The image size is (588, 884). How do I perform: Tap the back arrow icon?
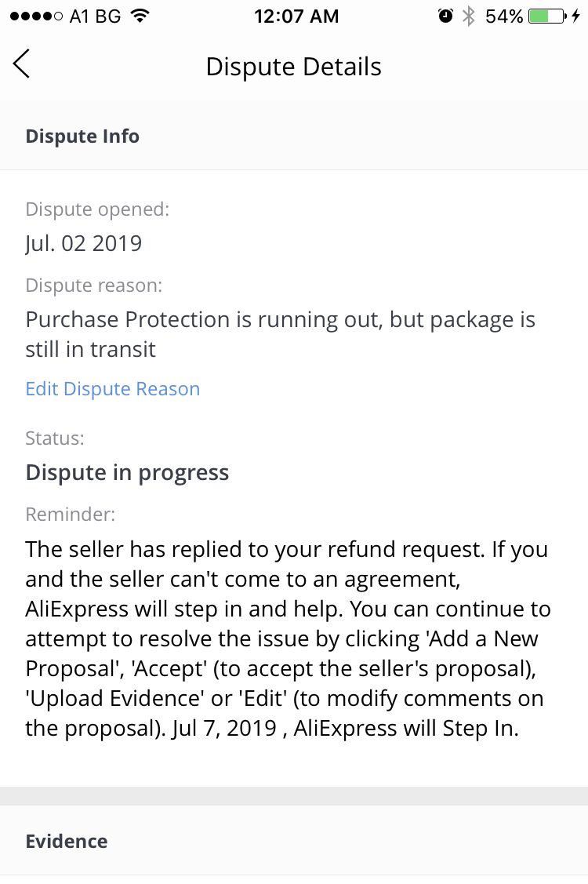(21, 64)
